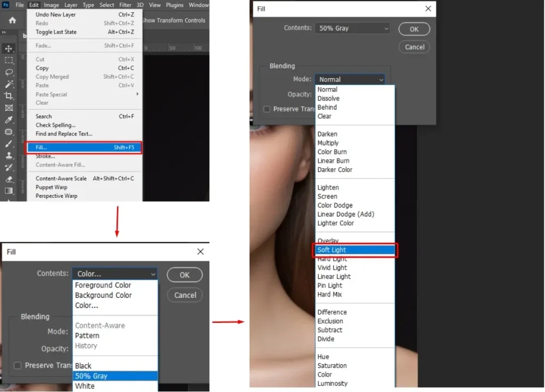Viewport: 545px width, 392px height.
Task: Select the Move tool
Action: pos(9,49)
